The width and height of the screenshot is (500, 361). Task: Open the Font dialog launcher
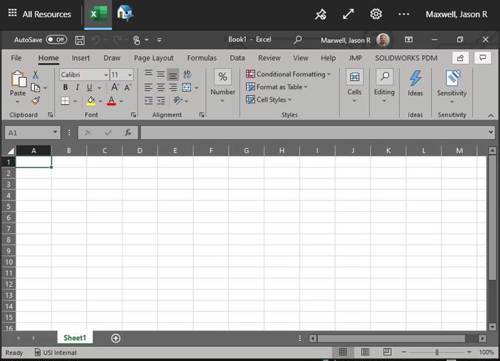click(x=133, y=115)
